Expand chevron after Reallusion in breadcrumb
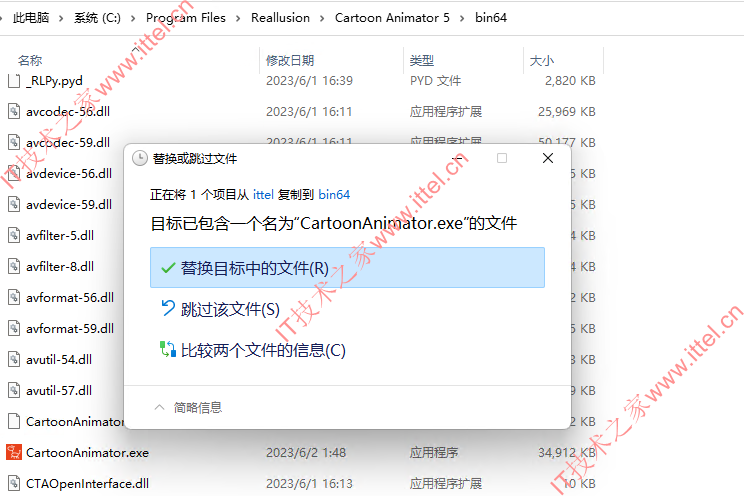744x496 pixels. coord(322,19)
